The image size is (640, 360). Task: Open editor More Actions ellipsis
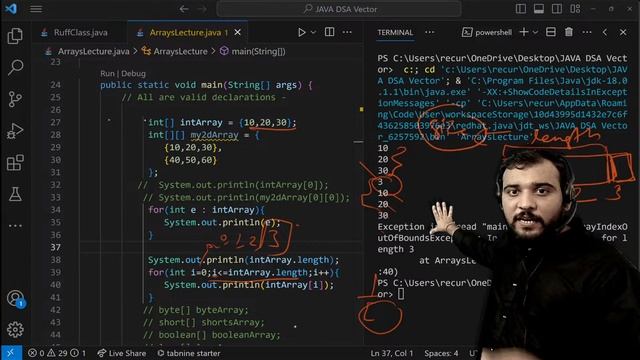pos(347,32)
